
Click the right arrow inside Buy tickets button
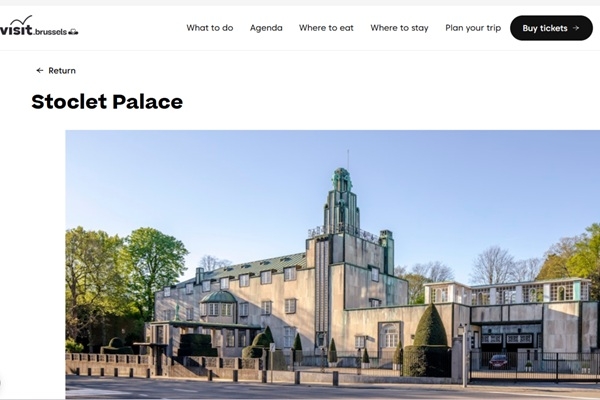[576, 28]
